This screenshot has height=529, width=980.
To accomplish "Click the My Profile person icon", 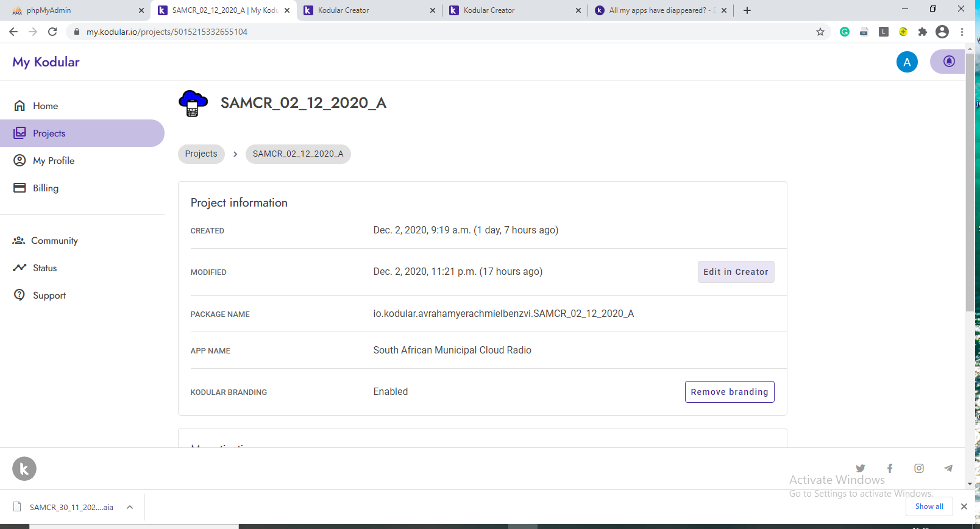I will 20,160.
